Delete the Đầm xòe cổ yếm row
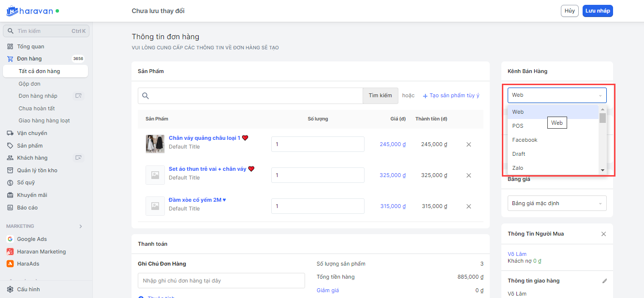Image resolution: width=644 pixels, height=298 pixels. pyautogui.click(x=468, y=206)
